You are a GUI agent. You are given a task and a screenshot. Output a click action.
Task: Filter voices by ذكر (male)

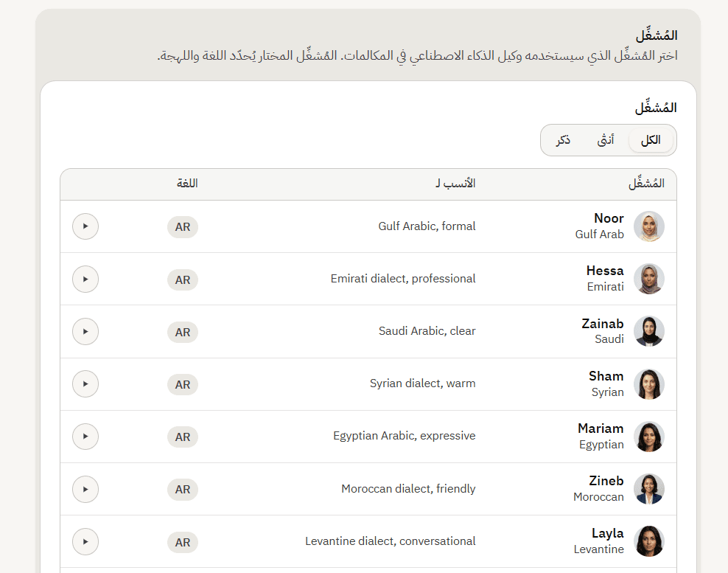(x=563, y=140)
